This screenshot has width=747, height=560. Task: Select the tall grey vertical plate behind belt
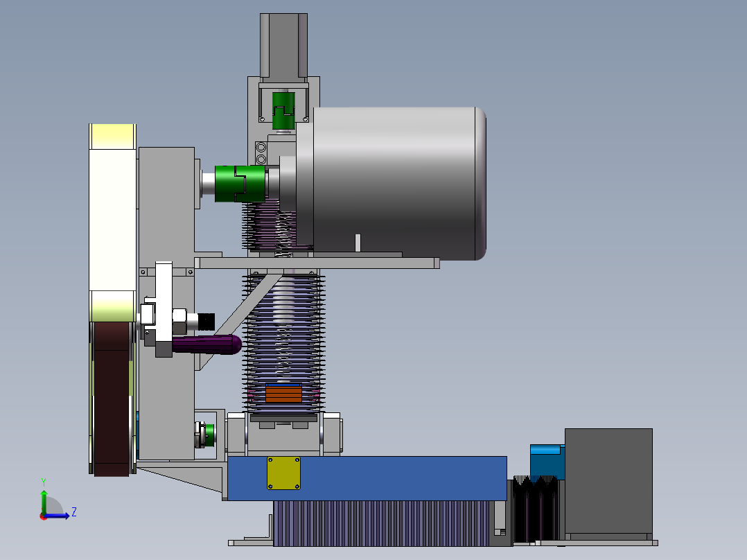[166, 303]
